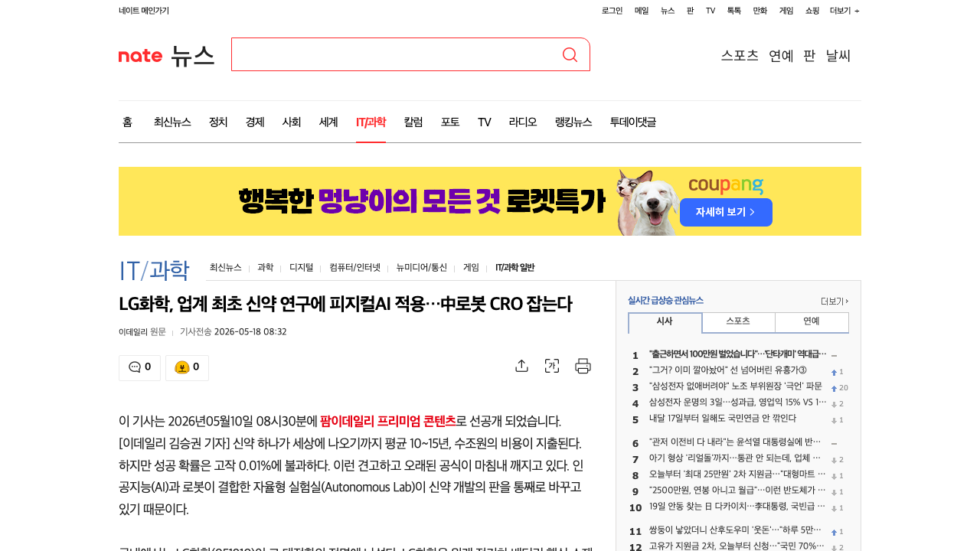Click the emoji reaction button

(x=187, y=367)
